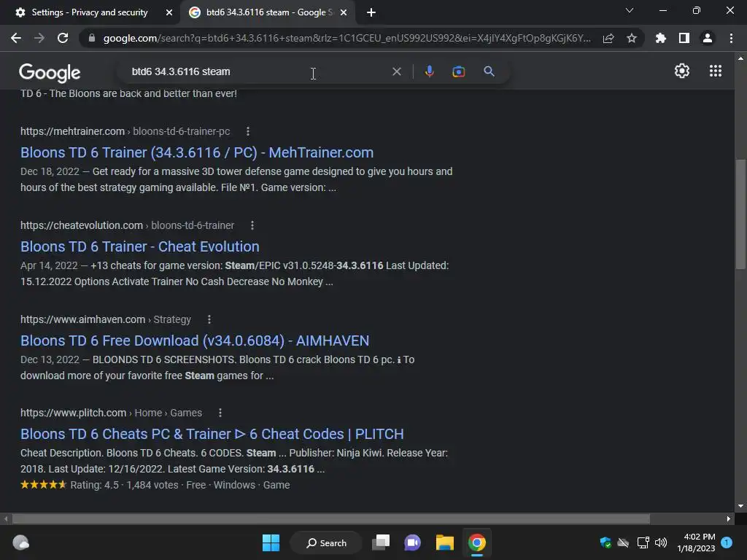The height and width of the screenshot is (560, 747).
Task: Open the Windows Start menu
Action: [x=271, y=542]
